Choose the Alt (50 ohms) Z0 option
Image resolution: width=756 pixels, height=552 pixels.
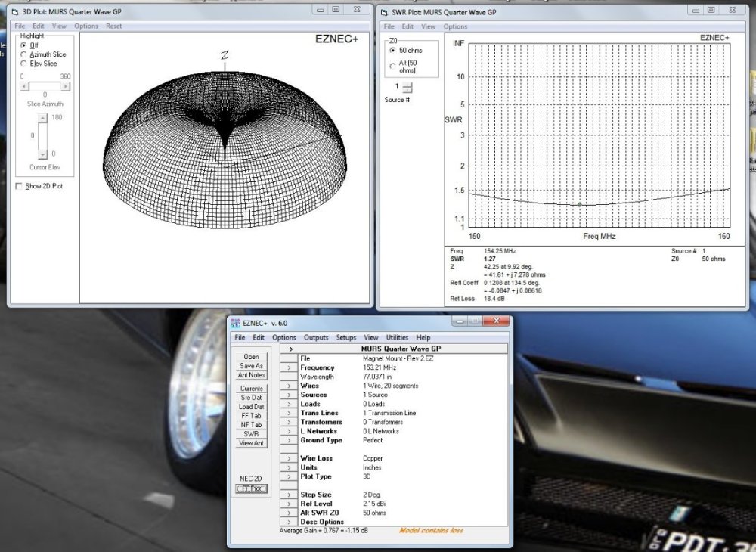point(392,67)
